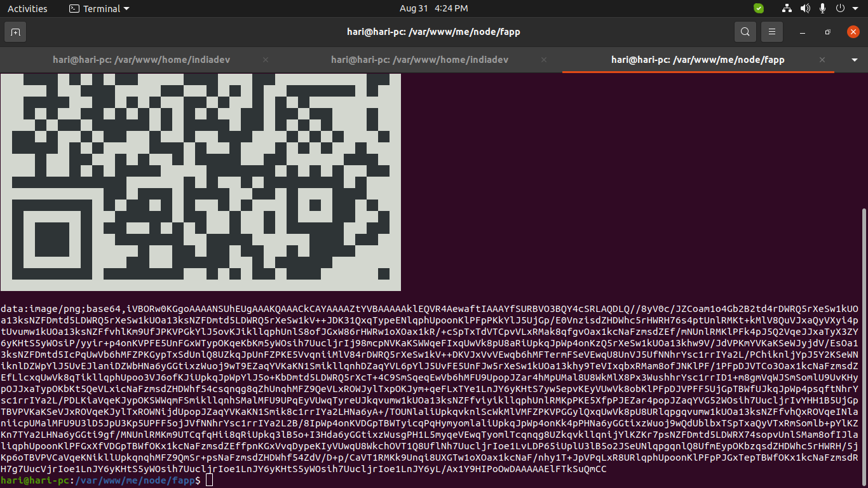The image size is (868, 488).
Task: Click the microphone icon in the system tray
Action: click(822, 8)
